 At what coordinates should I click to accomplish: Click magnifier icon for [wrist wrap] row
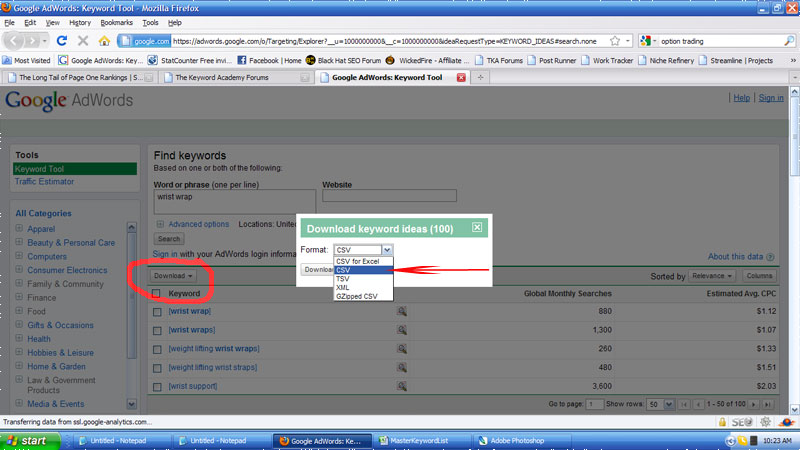tap(402, 311)
